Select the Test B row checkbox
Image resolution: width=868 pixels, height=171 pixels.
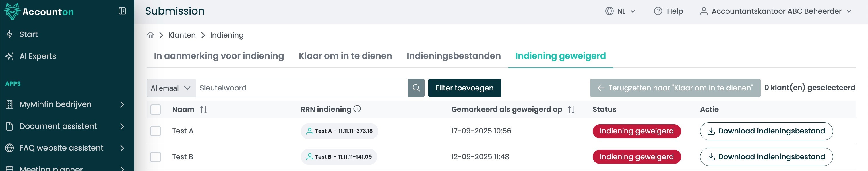pos(155,157)
